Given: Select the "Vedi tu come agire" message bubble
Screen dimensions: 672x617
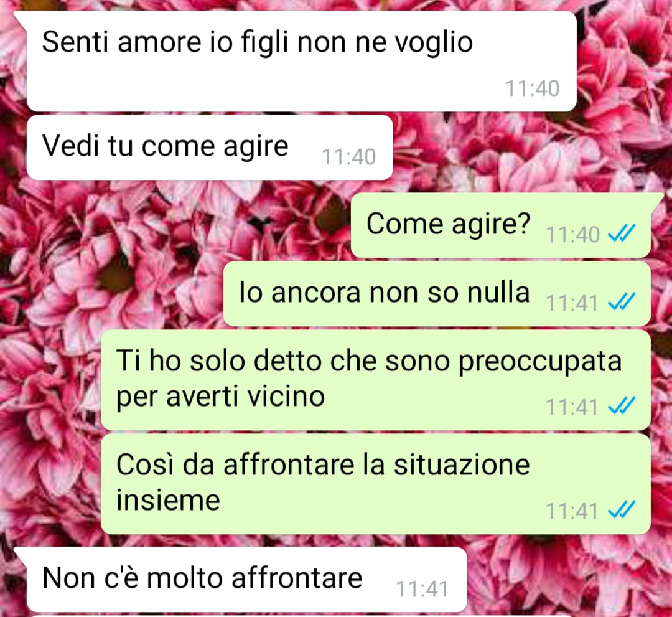Looking at the screenshot, I should [210, 147].
